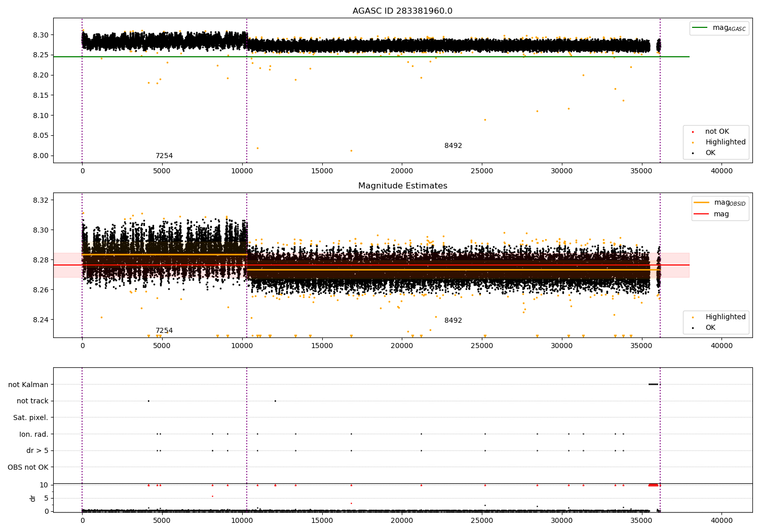This screenshot has height=532, width=760.
Task: Click the orange line sample beside mag OBSID
Action: tap(701, 203)
